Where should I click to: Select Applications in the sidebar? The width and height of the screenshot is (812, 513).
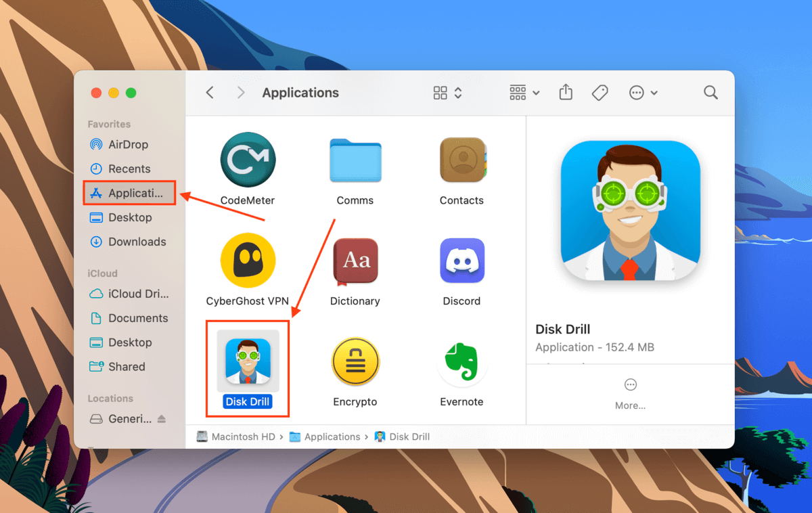pyautogui.click(x=129, y=193)
